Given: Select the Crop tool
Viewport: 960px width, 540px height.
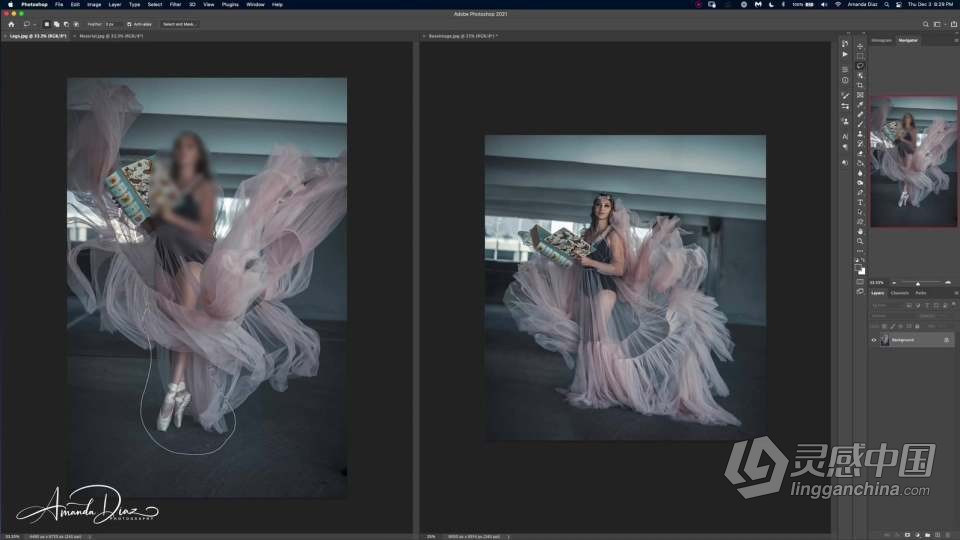Looking at the screenshot, I should (x=860, y=86).
